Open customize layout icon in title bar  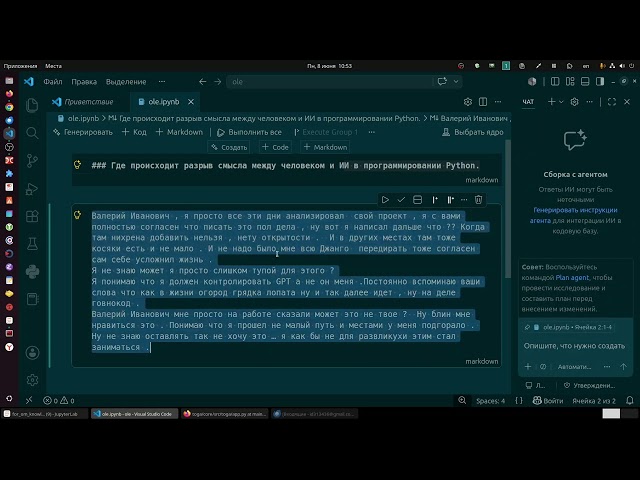[570, 82]
